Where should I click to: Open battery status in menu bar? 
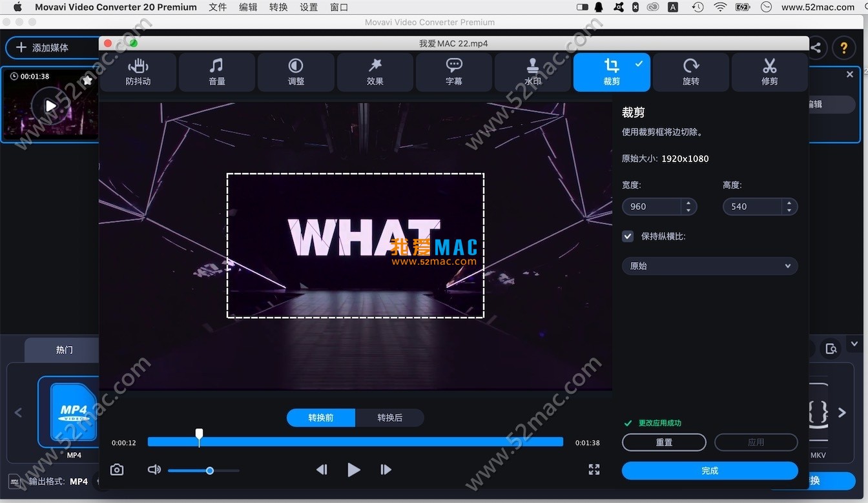(x=743, y=7)
